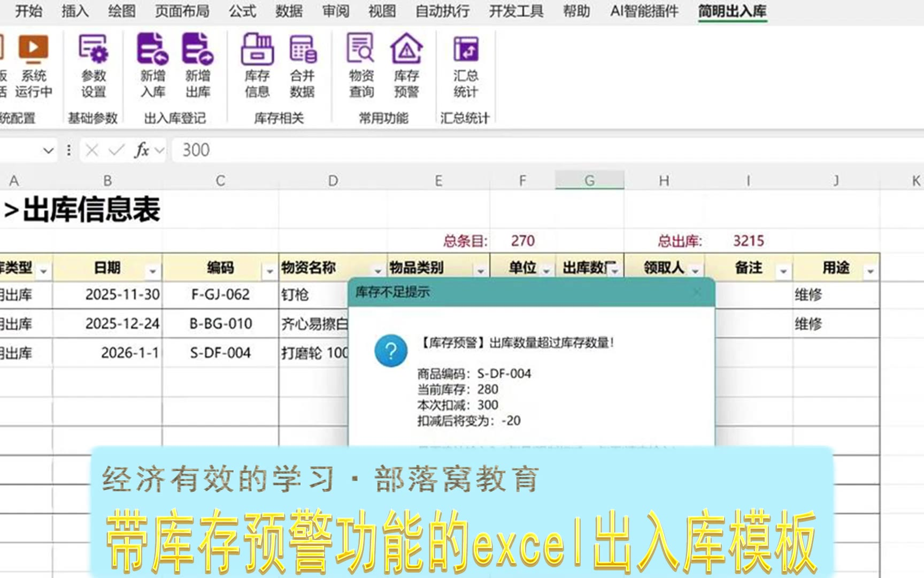Expand the name box dropdown arrow
The image size is (924, 578).
48,150
